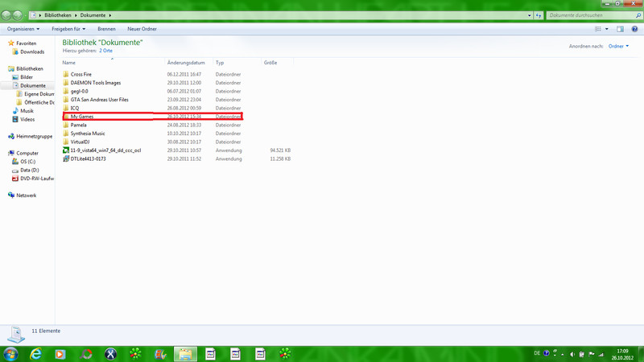This screenshot has height=362, width=644.
Task: Open the Ordner arrange-by dropdown
Action: click(x=618, y=47)
